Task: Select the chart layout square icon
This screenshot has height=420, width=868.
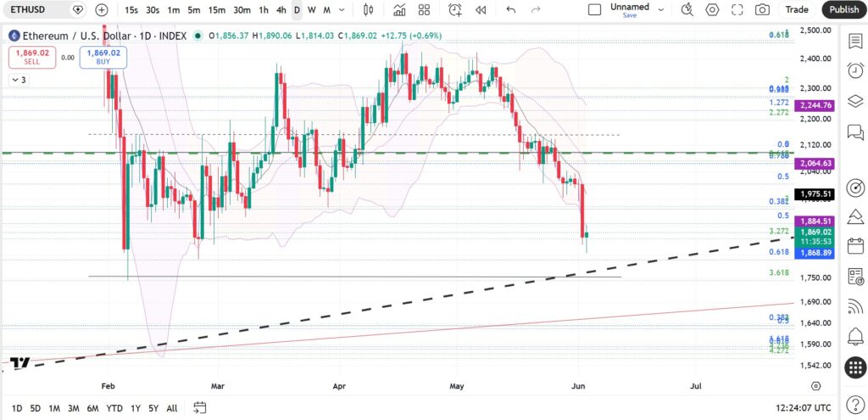Action: pos(594,9)
